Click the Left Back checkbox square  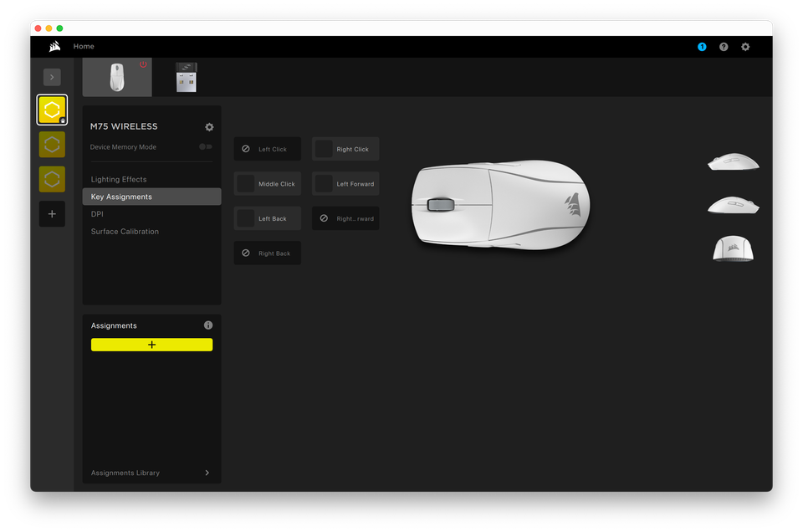[x=246, y=218]
